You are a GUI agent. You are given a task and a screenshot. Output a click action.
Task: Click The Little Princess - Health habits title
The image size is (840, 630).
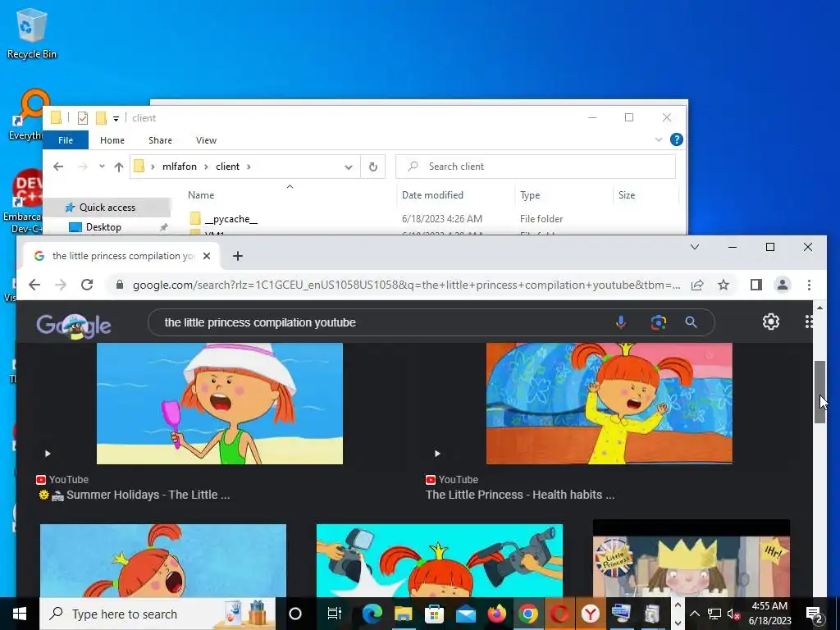coord(520,495)
